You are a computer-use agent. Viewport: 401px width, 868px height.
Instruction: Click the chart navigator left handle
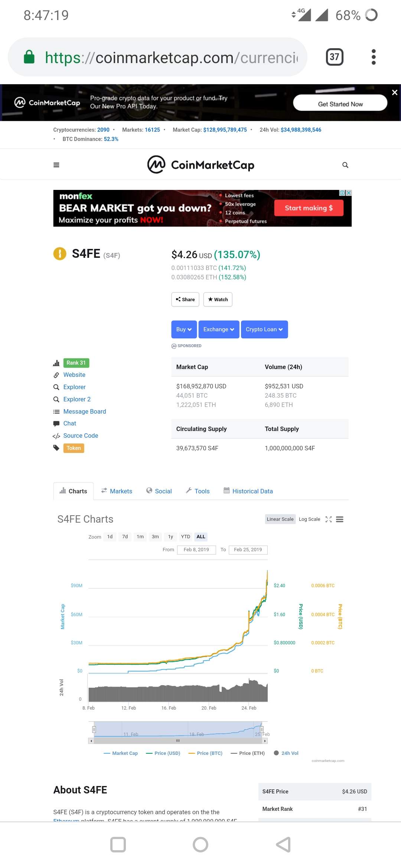click(x=94, y=730)
